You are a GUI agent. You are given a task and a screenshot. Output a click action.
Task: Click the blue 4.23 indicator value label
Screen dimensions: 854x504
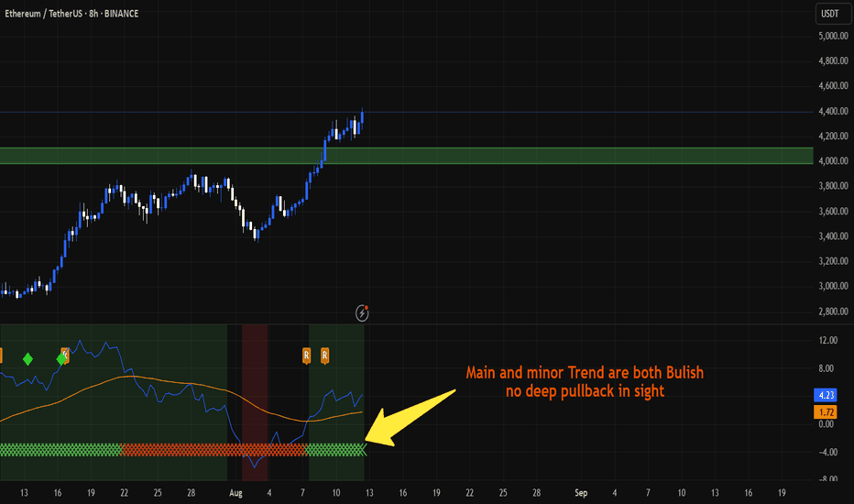pos(826,395)
